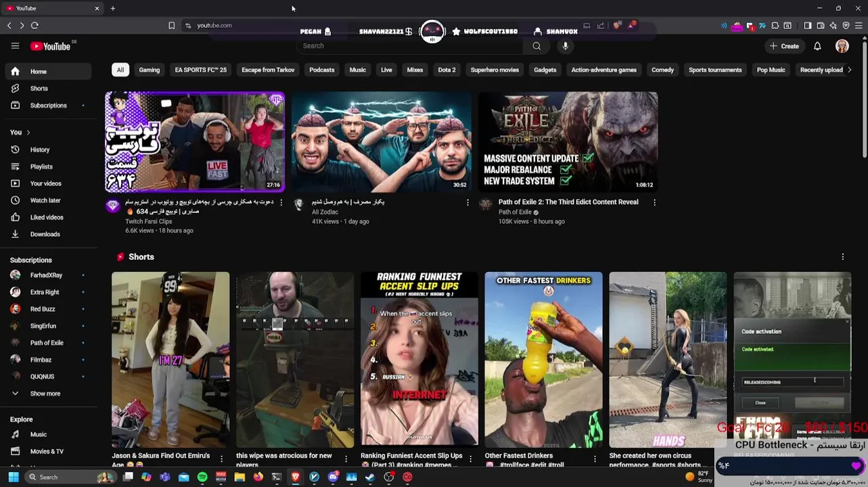Image resolution: width=868 pixels, height=487 pixels.
Task: Open the QUQNUS channel subscription
Action: click(x=48, y=377)
